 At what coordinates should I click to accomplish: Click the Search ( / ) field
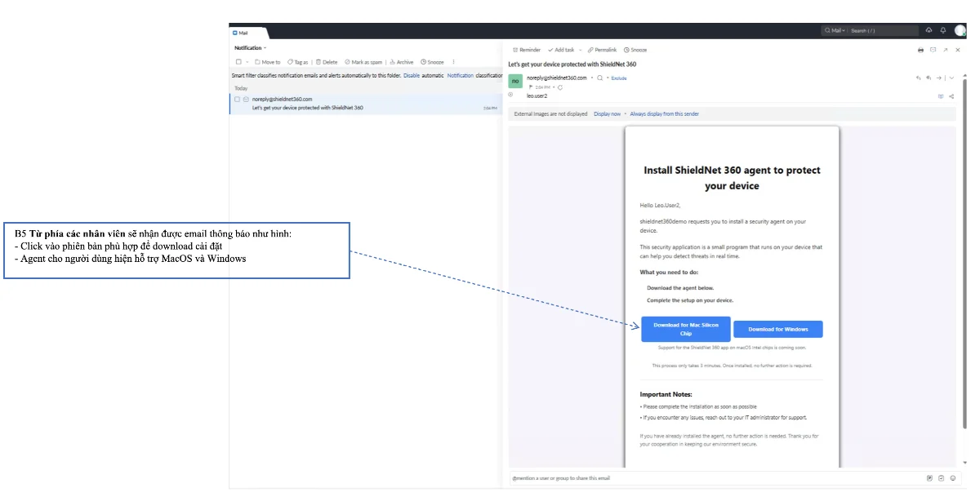coord(883,31)
